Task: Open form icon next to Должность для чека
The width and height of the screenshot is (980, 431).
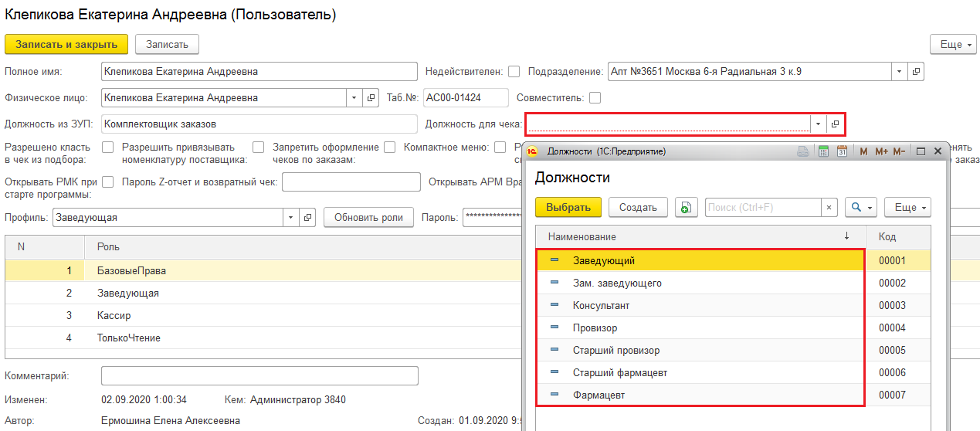Action: point(836,124)
